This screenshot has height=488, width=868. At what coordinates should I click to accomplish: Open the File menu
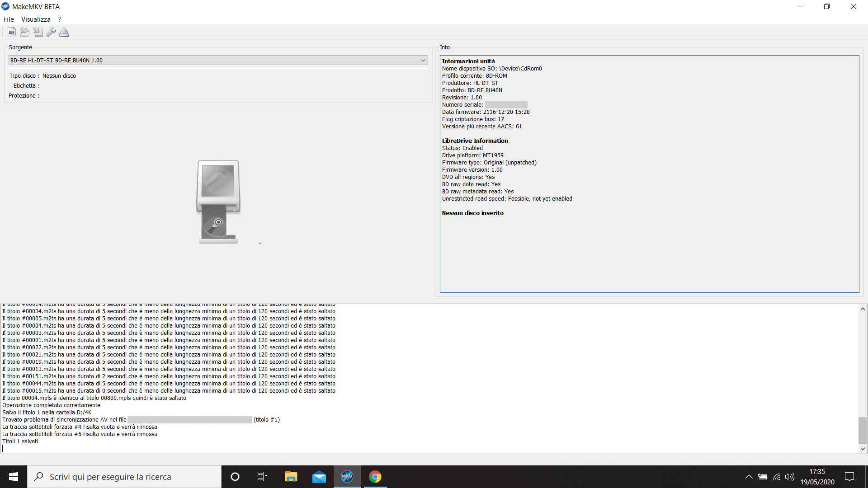pyautogui.click(x=9, y=19)
